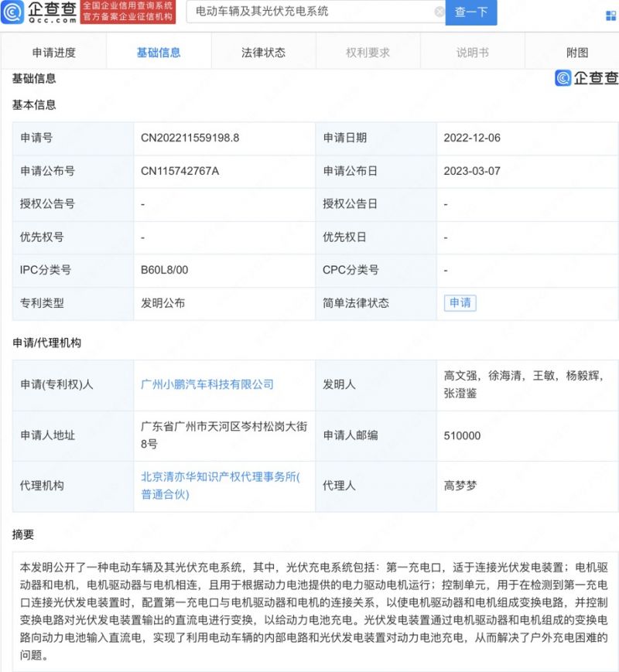Go to the 说明书 tab
Viewport: 619px width, 672px height.
pos(473,53)
